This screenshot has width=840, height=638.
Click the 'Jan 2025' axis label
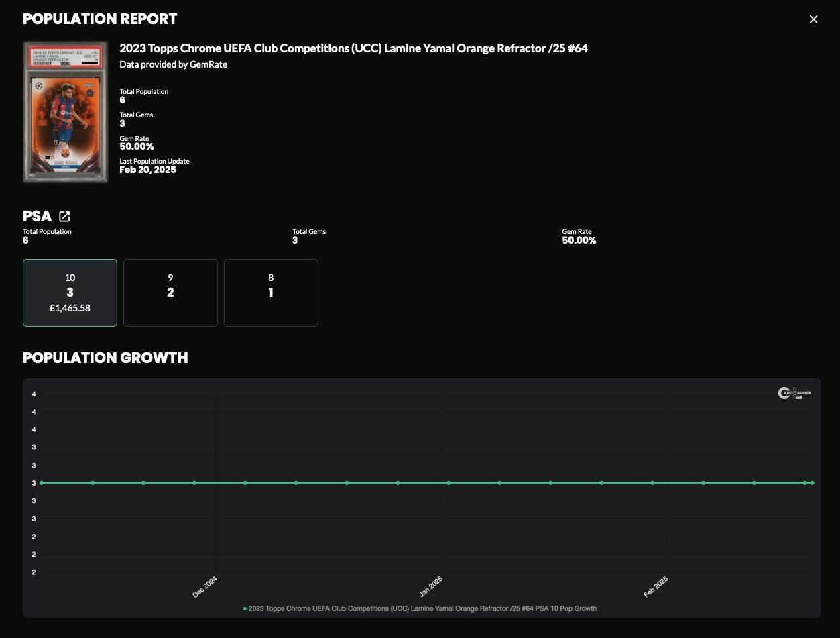pyautogui.click(x=430, y=586)
